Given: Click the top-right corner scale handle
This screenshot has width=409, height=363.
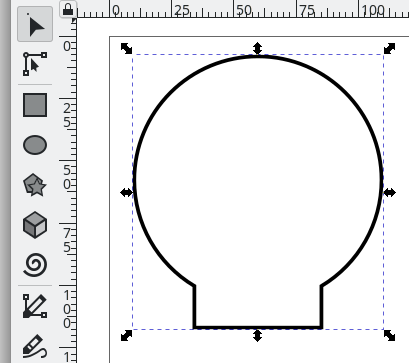Looking at the screenshot, I should 389,48.
